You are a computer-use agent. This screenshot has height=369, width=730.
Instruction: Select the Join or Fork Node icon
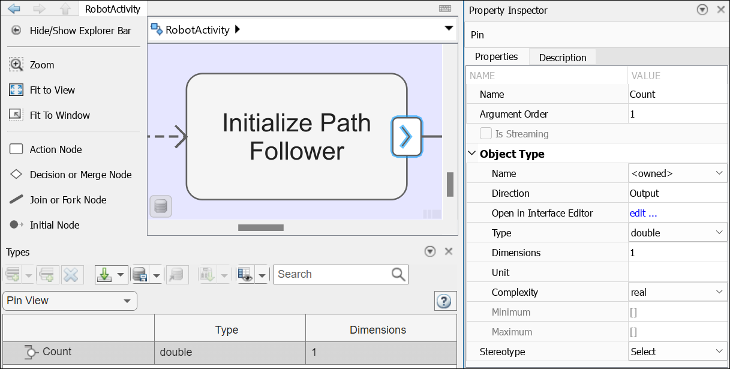pos(16,200)
